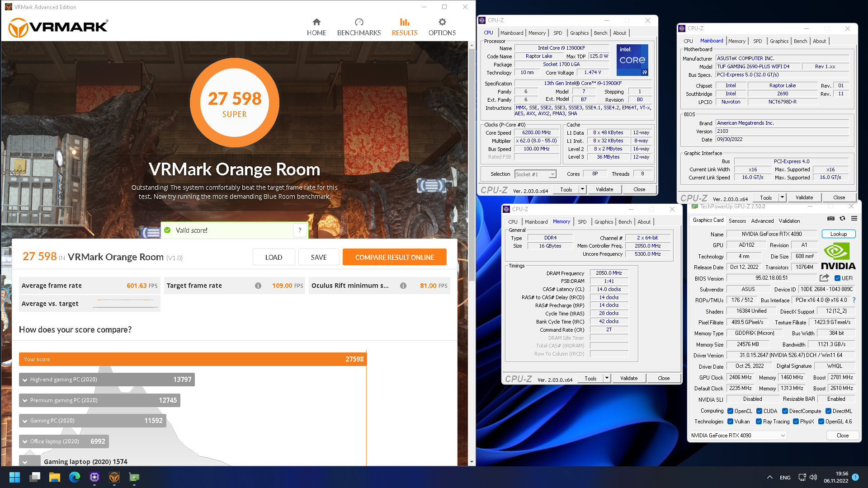Click the green Valid score check icon
This screenshot has width=868, height=488.
(167, 230)
